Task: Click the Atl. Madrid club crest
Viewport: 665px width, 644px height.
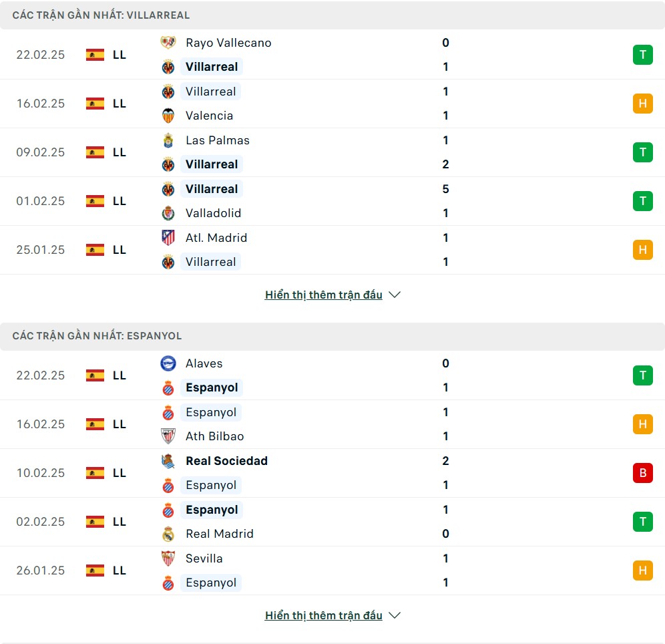Action: [x=168, y=238]
